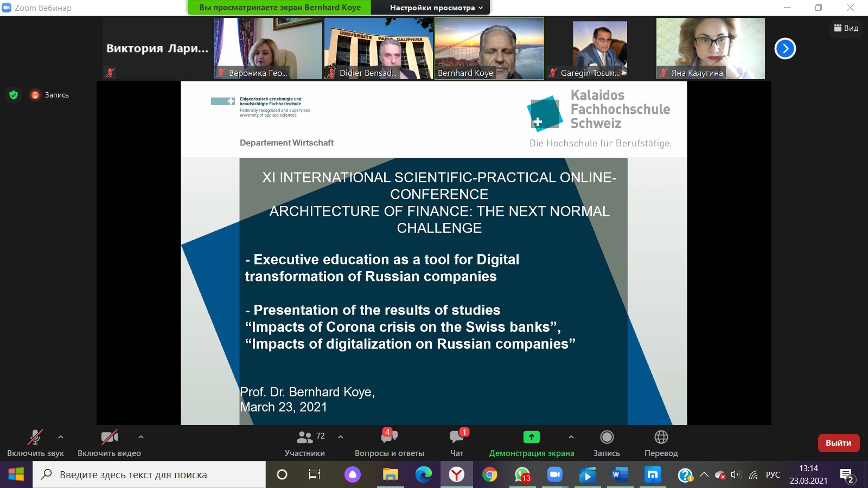The image size is (868, 488).
Task: Open the Chat panel
Action: point(457,438)
